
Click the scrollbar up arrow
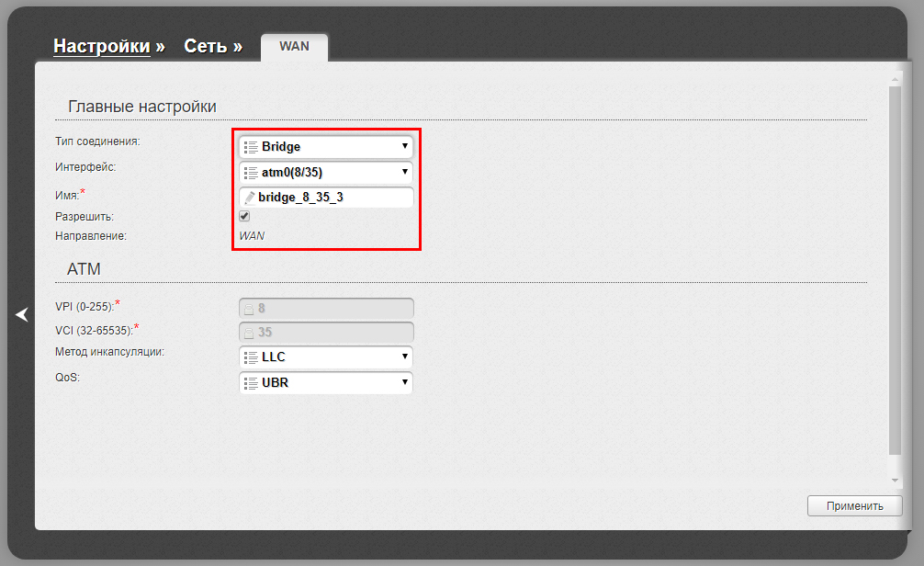(x=896, y=79)
